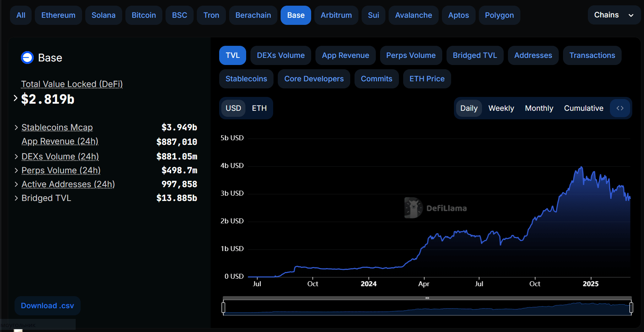Switch to the Aptos chain
This screenshot has width=644, height=332.
tap(459, 15)
